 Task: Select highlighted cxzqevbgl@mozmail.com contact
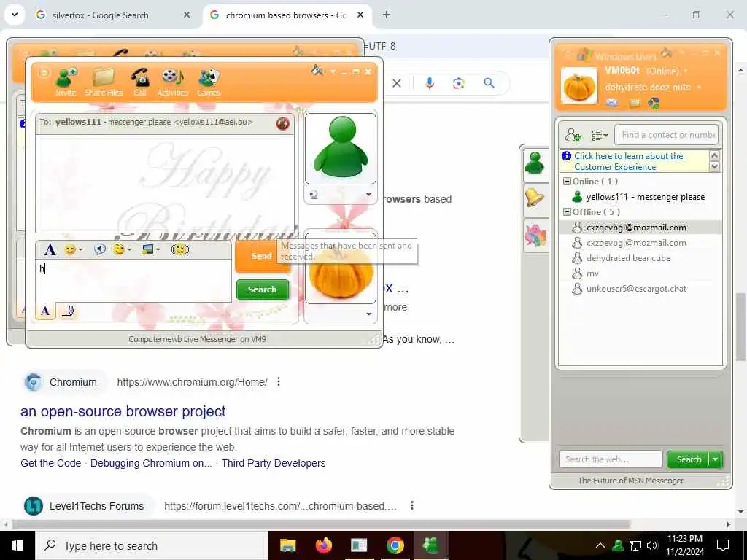640,227
